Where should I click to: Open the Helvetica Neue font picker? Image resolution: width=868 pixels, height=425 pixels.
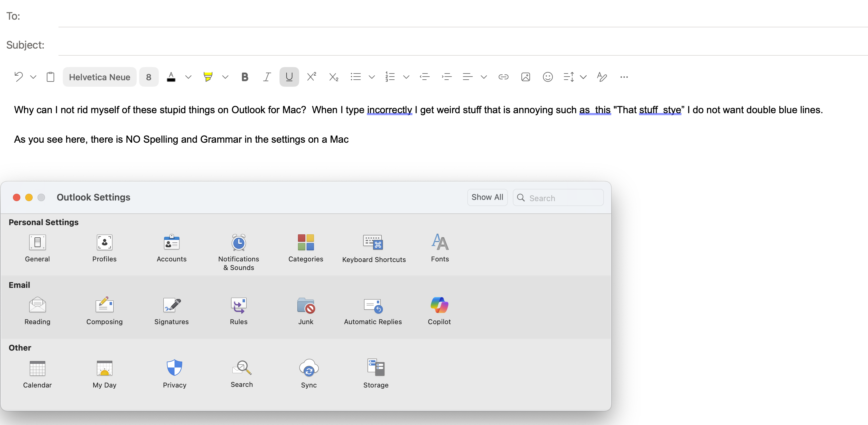pos(99,77)
